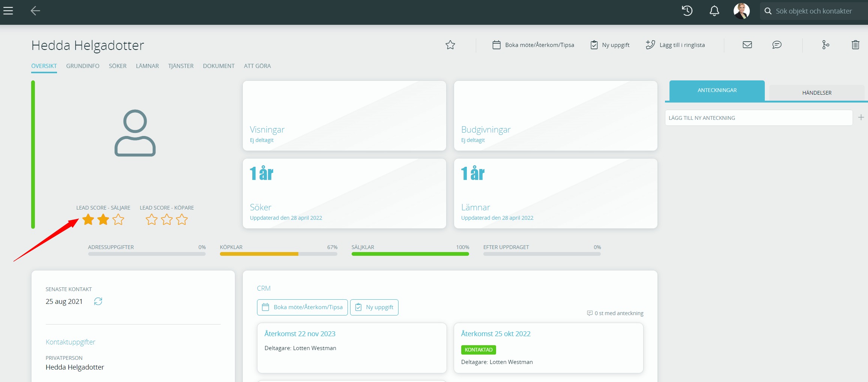868x382 pixels.
Task: Go back using the arrow icon
Action: pyautogui.click(x=35, y=11)
